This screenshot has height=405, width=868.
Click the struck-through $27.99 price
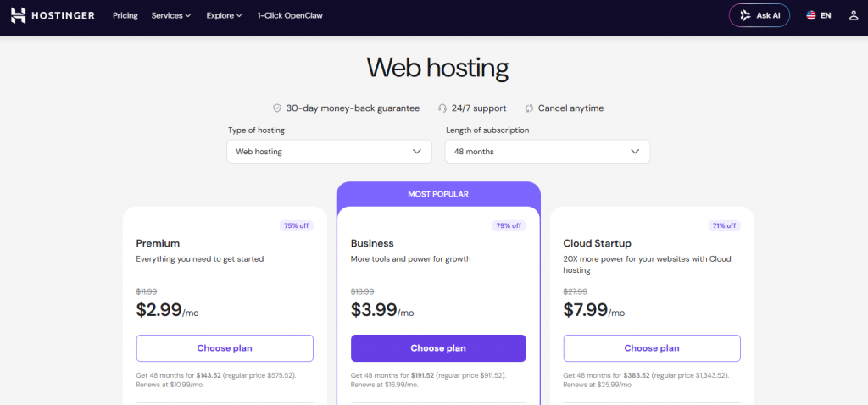coord(576,291)
